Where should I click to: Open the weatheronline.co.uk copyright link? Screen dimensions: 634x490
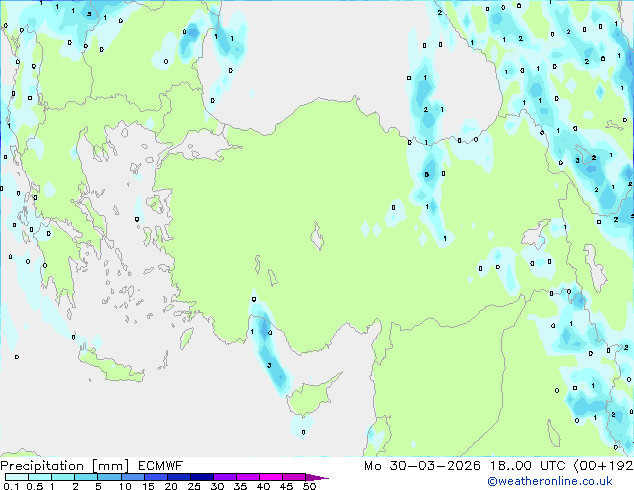(550, 481)
